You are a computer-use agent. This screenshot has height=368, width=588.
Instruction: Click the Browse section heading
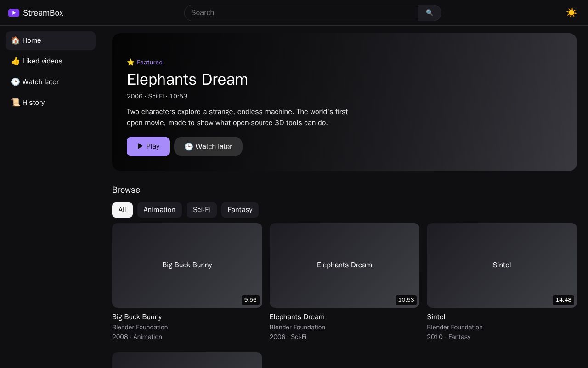click(x=126, y=190)
